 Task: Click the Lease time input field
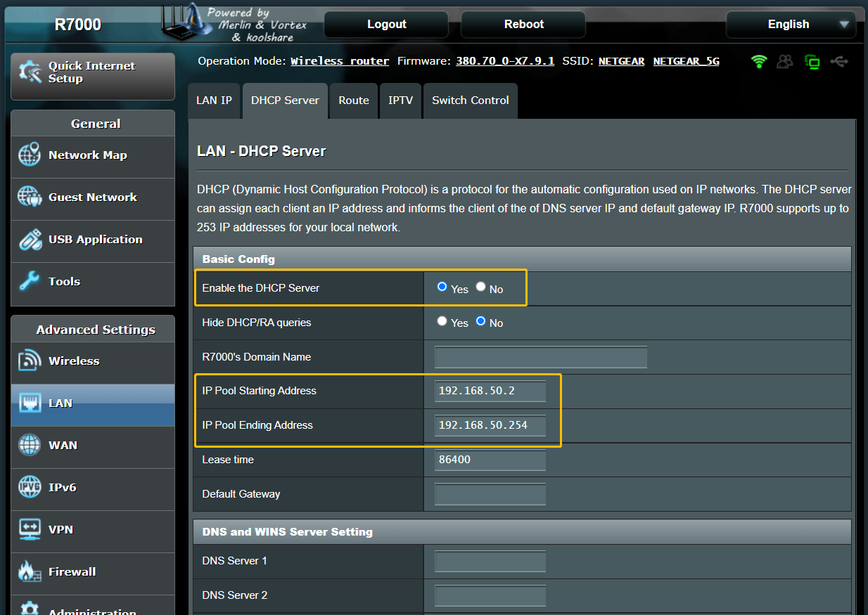[x=490, y=460]
